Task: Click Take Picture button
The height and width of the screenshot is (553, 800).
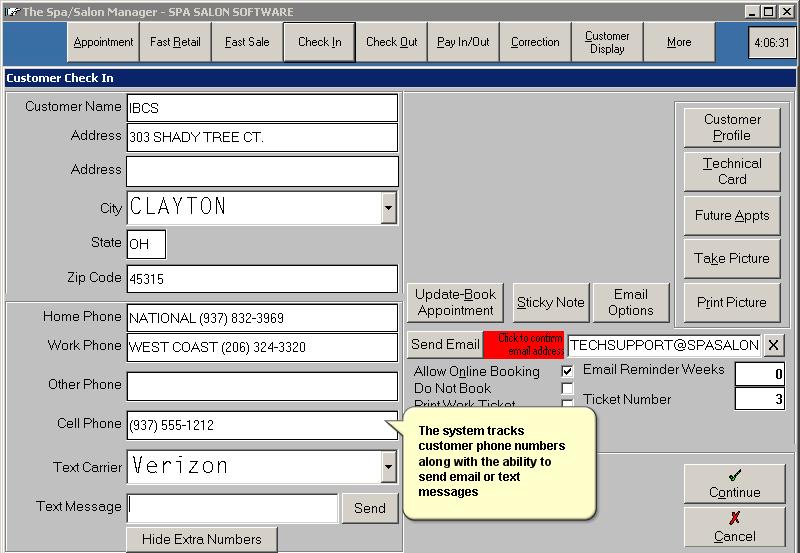Action: pyautogui.click(x=732, y=258)
